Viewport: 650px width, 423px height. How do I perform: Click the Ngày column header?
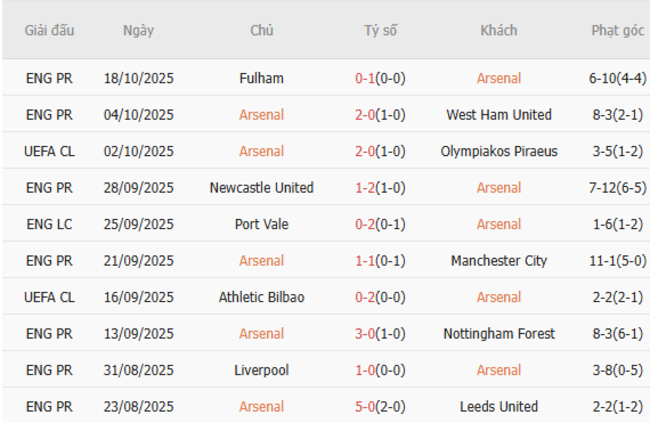coord(139,30)
